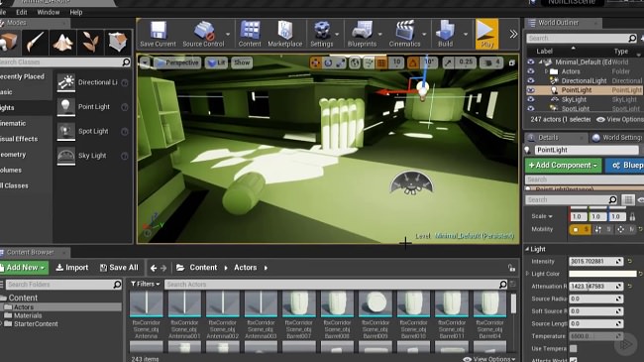The image size is (644, 362).
Task: Select the World Outliner tab
Action: pos(558,23)
